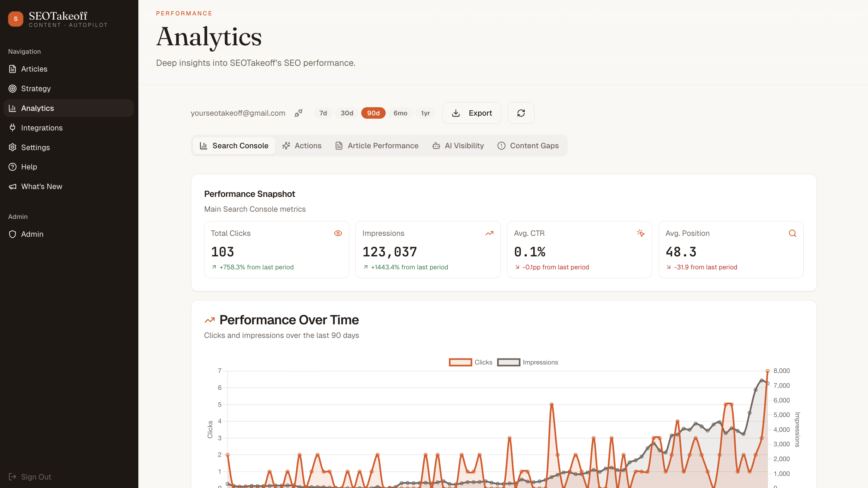The width and height of the screenshot is (868, 488).
Task: Switch to the AI Visibility tab
Action: (458, 146)
